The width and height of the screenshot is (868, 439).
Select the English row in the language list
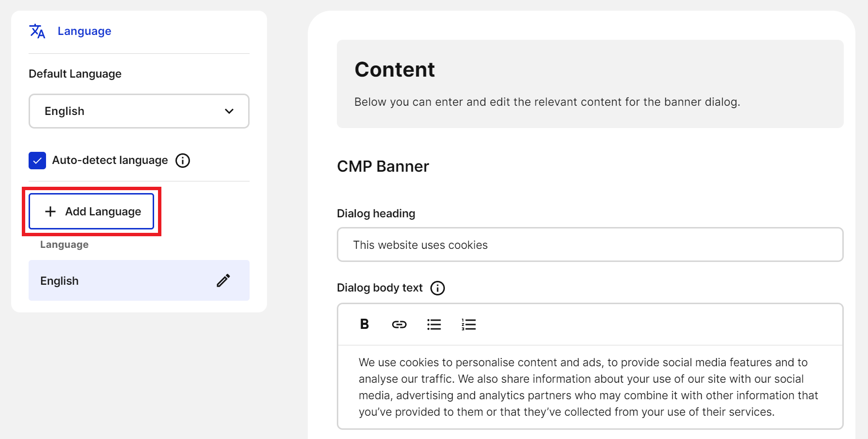click(121, 280)
